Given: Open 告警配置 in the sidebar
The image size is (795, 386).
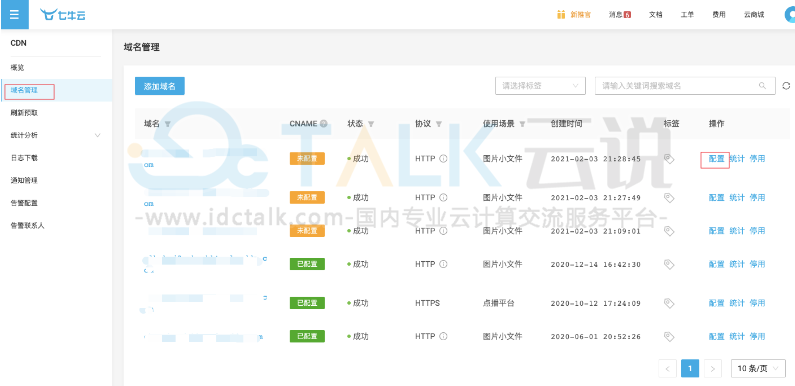Looking at the screenshot, I should (x=24, y=203).
